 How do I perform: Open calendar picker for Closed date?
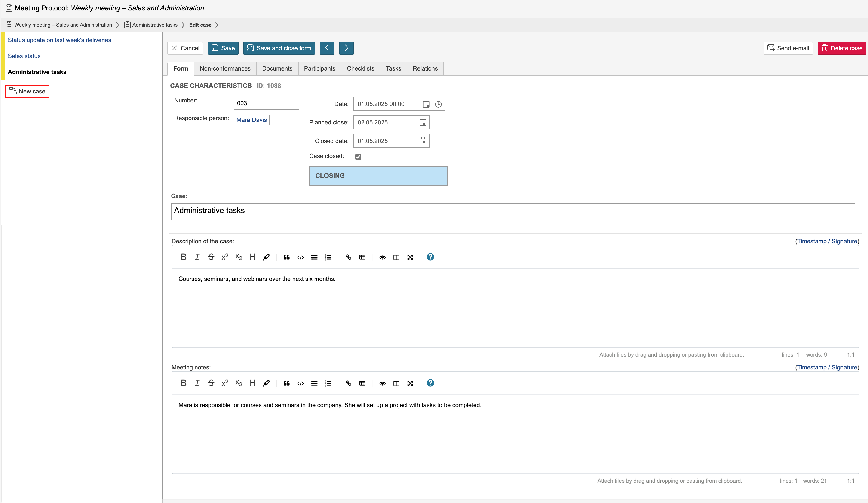pos(423,141)
